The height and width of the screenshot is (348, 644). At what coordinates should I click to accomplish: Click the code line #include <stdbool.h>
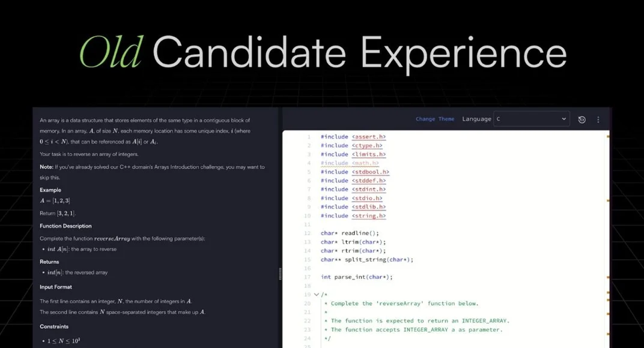(x=355, y=172)
